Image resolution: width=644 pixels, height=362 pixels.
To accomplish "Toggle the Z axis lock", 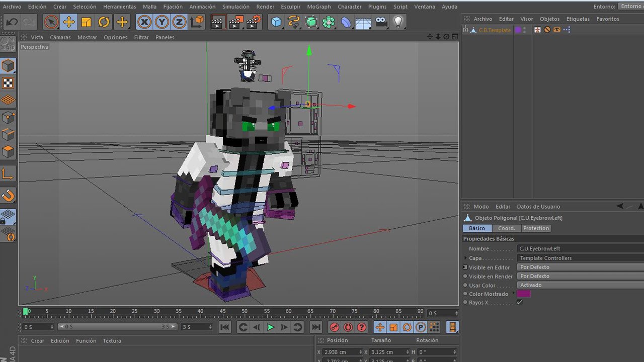I will tap(179, 22).
